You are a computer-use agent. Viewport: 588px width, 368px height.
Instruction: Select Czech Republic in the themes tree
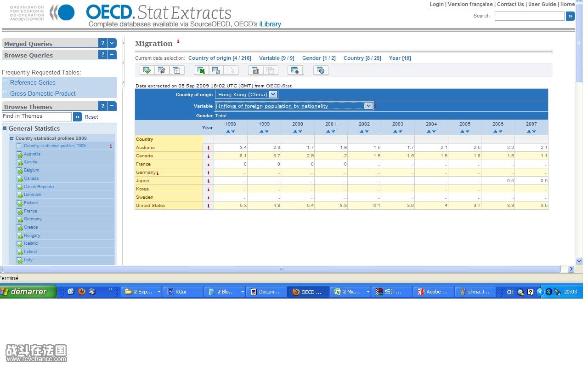(39, 187)
